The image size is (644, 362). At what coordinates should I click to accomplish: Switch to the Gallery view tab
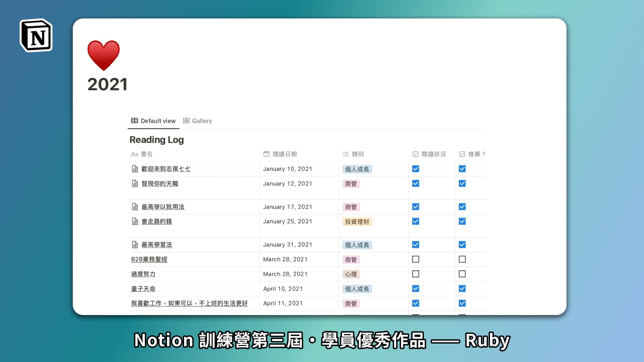(x=202, y=121)
